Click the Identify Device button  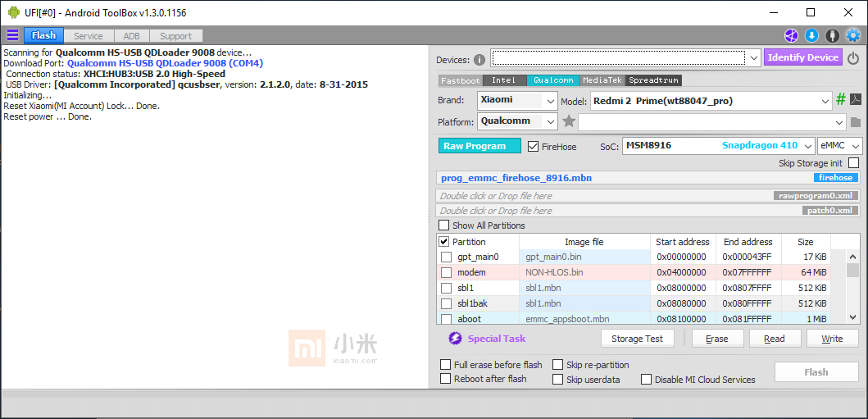point(802,57)
